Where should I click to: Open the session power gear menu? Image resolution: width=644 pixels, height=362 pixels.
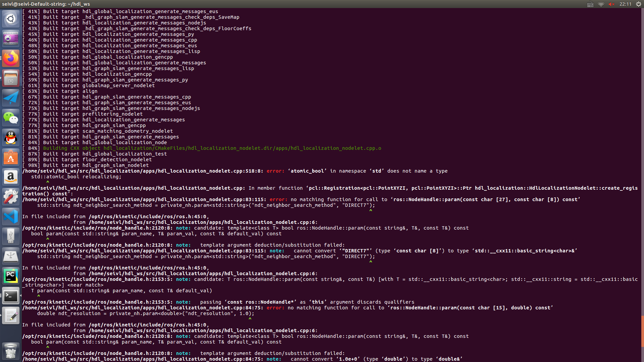point(638,4)
